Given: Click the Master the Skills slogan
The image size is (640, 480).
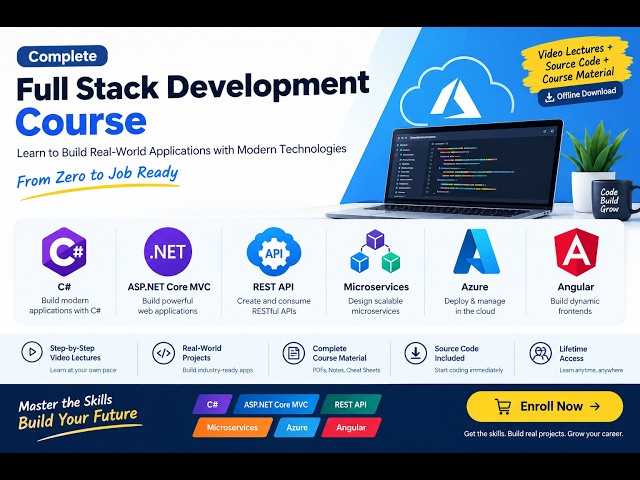Looking at the screenshot, I should tap(65, 403).
